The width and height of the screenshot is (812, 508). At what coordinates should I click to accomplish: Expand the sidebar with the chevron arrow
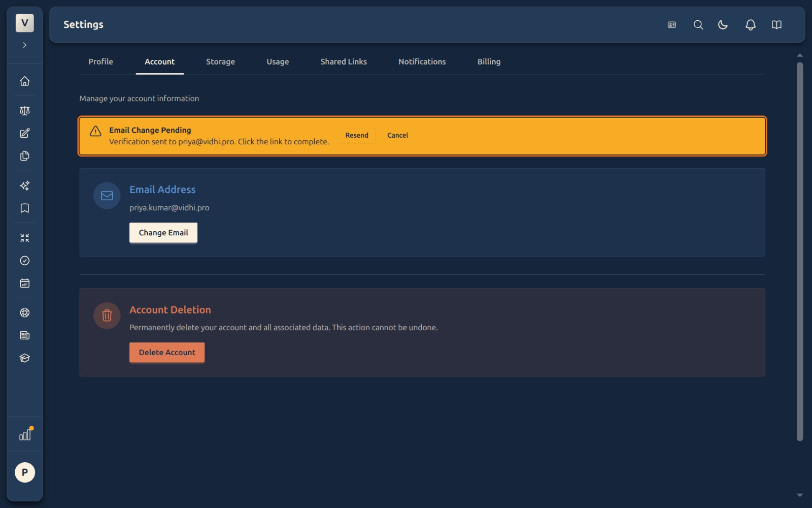(24, 45)
